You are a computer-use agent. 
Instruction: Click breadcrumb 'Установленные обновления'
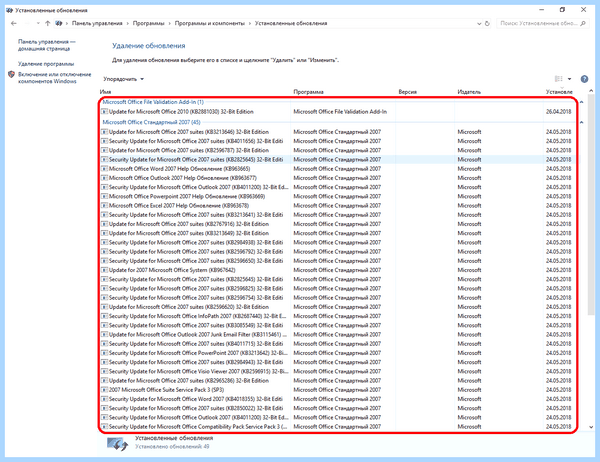pos(291,23)
